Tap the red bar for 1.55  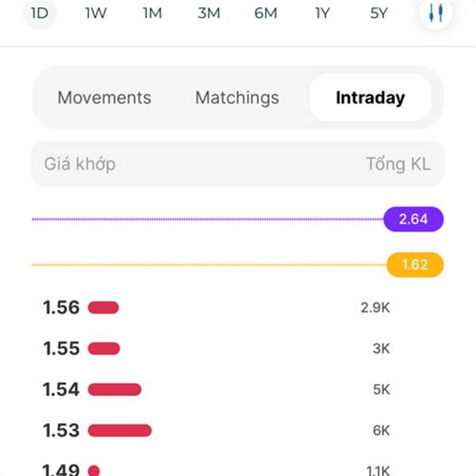coord(104,348)
